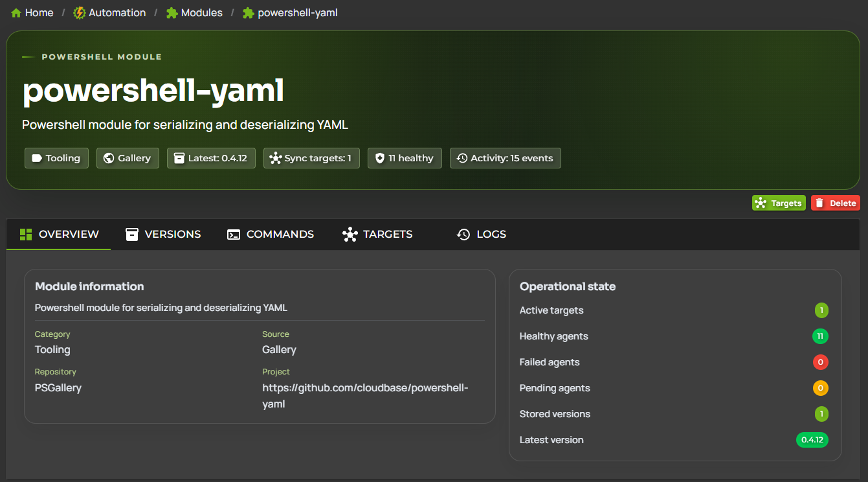Click the hub icon on Sync targets chip

coord(276,158)
